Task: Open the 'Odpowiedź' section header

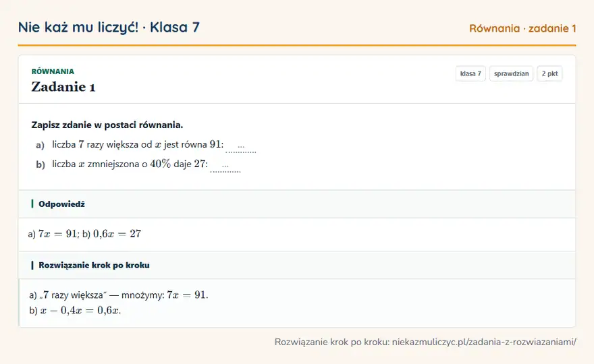Action: tap(297, 204)
